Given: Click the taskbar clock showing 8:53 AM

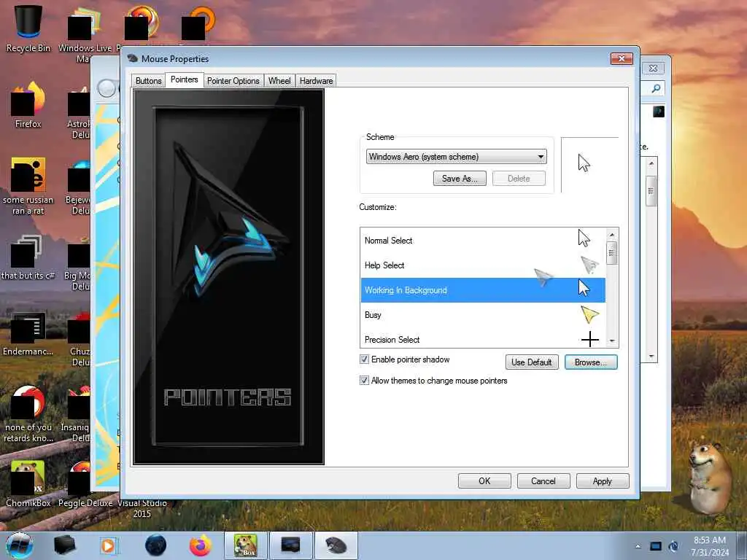Looking at the screenshot, I should tap(710, 546).
